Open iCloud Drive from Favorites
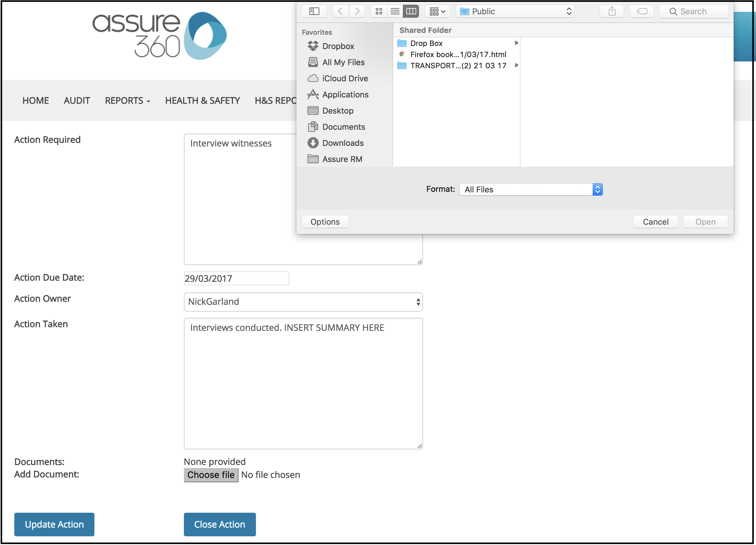Screen dimensions: 756x545 pos(345,78)
